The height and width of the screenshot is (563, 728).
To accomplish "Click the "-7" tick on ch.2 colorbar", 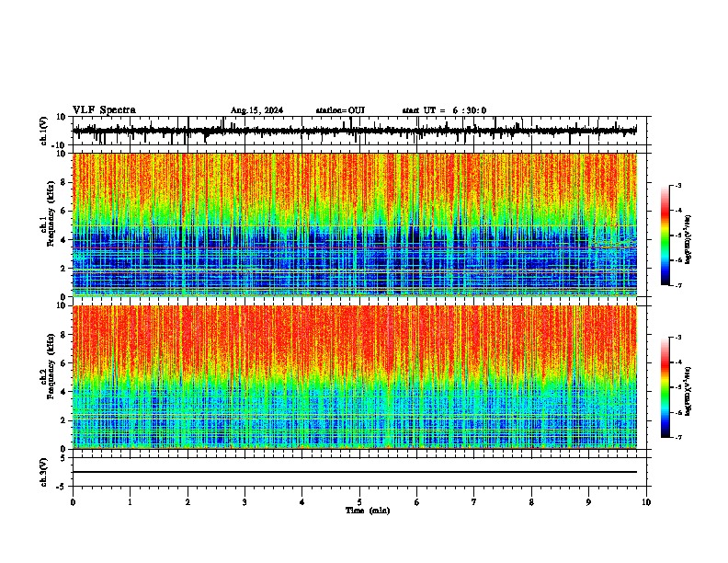I will [x=678, y=437].
